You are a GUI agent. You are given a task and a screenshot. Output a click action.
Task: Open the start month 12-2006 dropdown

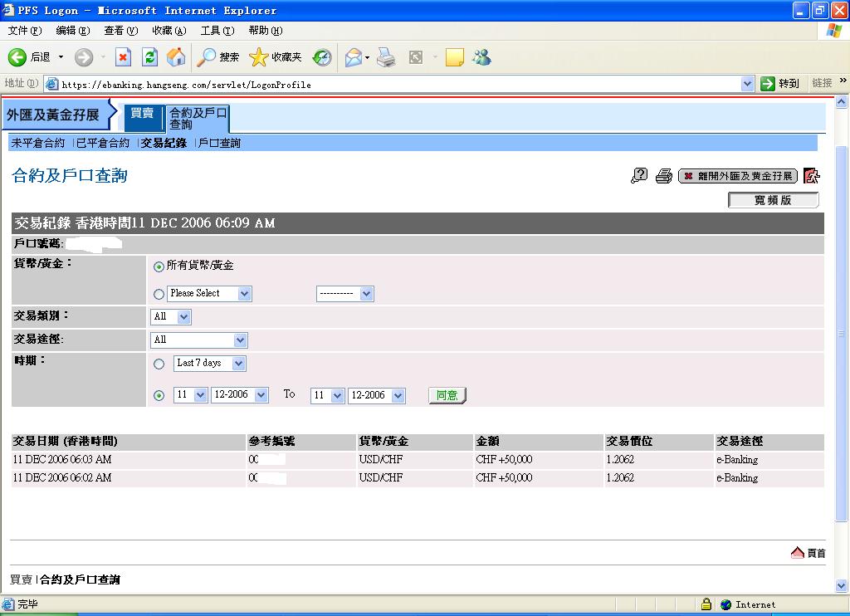click(x=240, y=395)
